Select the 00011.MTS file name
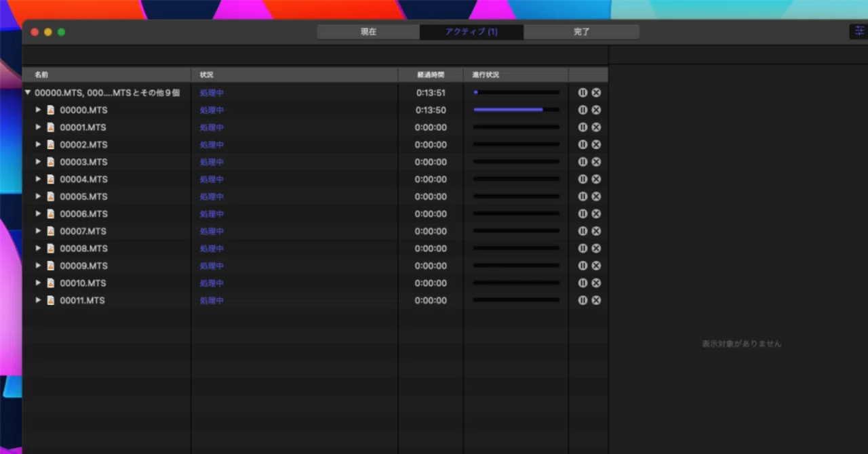This screenshot has width=868, height=454. coord(82,300)
